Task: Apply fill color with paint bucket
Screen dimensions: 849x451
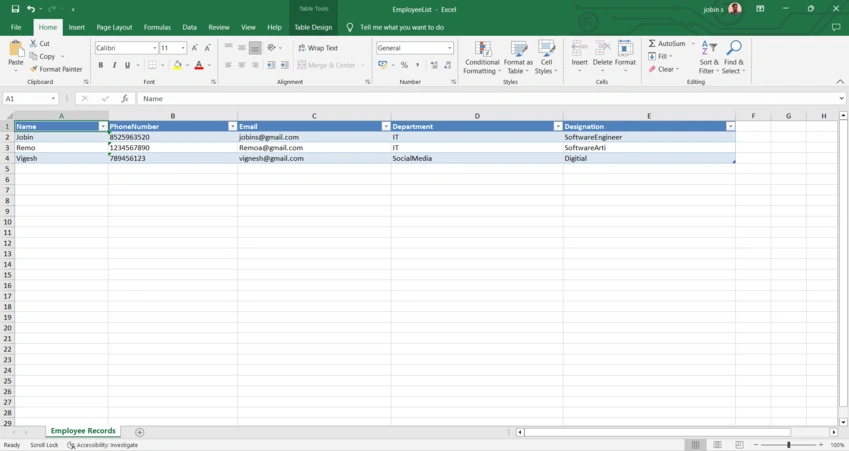Action: pos(177,65)
